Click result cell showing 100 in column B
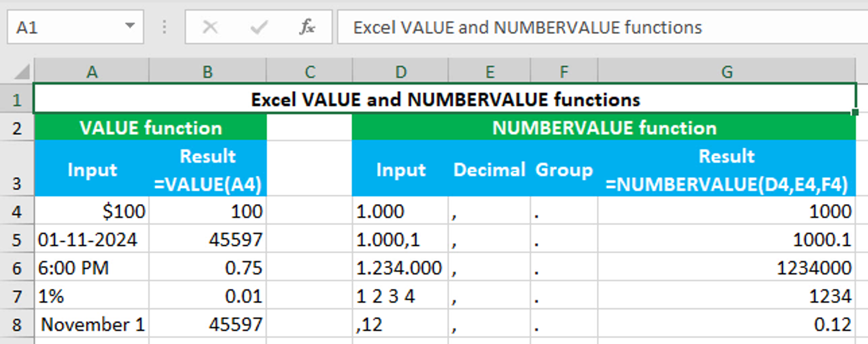868x344 pixels. pyautogui.click(x=208, y=211)
